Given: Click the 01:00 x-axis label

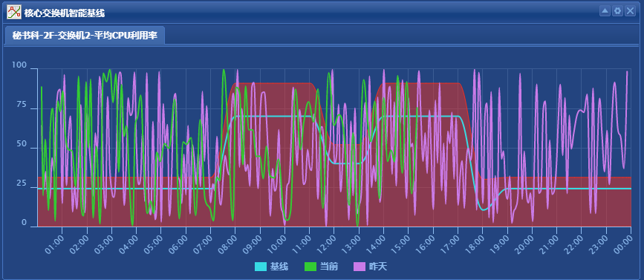Looking at the screenshot, I should coord(53,244).
